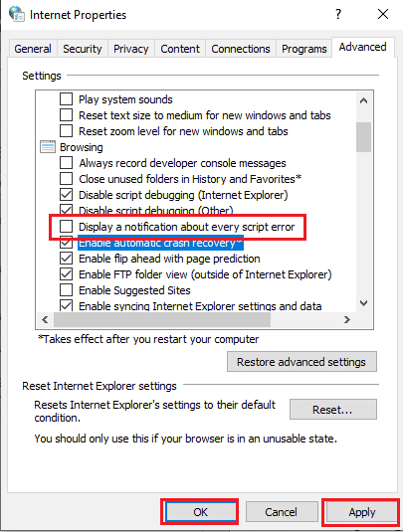Screen dimensions: 403x532
Task: Click the Apply button
Action: pos(362,512)
